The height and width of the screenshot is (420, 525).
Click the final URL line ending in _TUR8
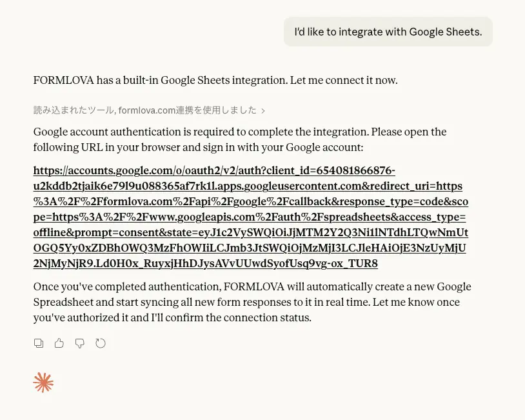pos(206,263)
